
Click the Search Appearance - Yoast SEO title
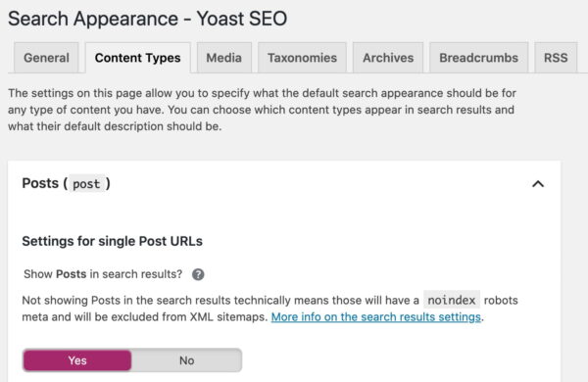tap(147, 19)
